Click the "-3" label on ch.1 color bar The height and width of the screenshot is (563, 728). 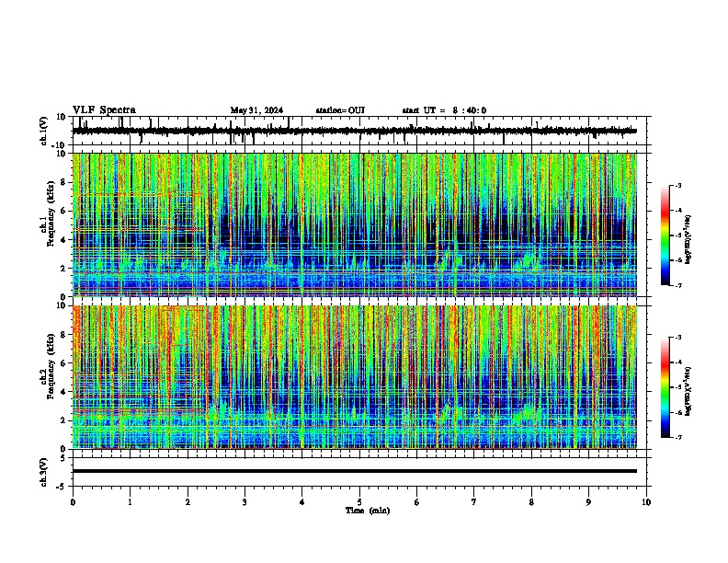coord(677,186)
